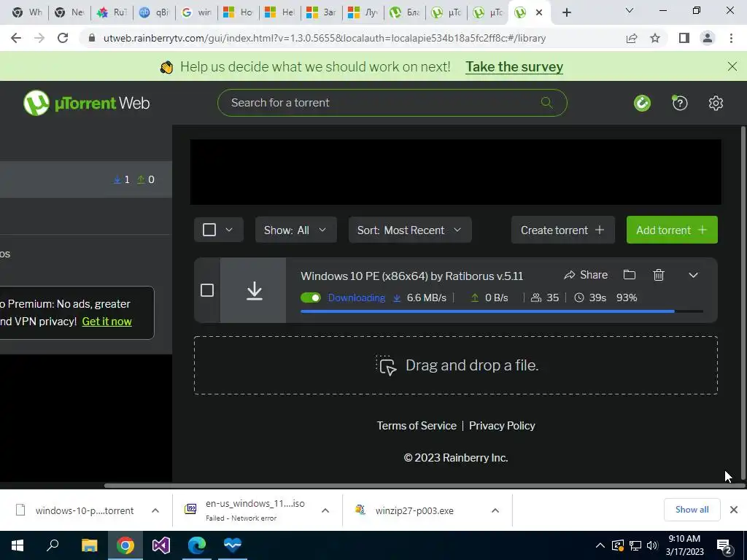This screenshot has width=747, height=560.
Task: Reload the page
Action: tap(63, 38)
